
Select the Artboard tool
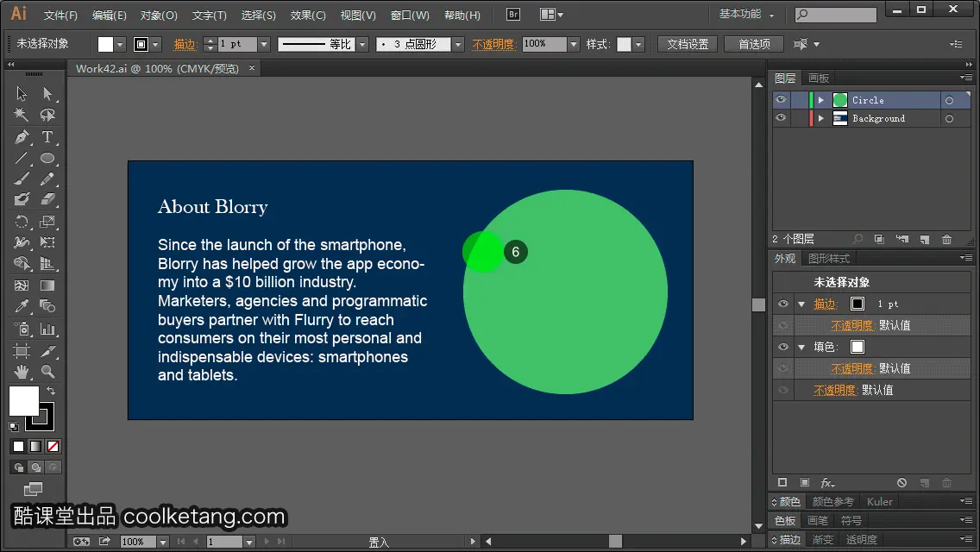coord(22,351)
